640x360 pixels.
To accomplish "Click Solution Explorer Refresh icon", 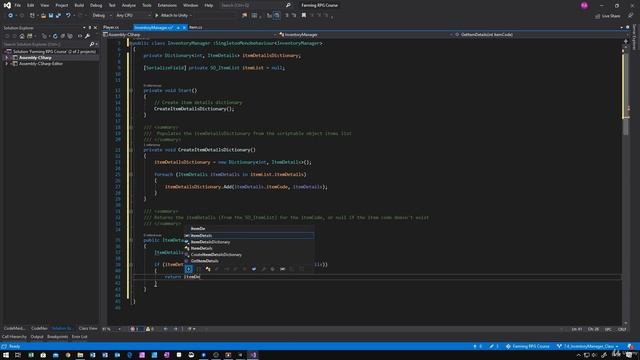I will pos(55,36).
